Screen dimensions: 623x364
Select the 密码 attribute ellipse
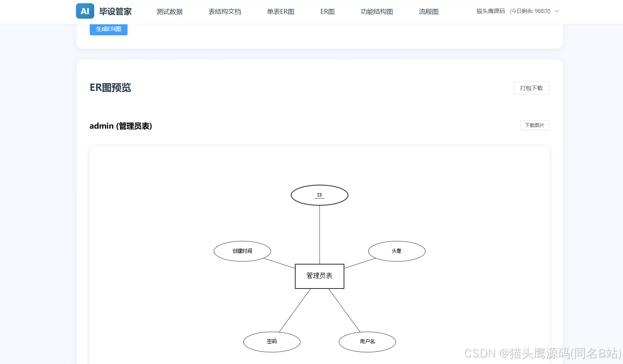(x=272, y=341)
